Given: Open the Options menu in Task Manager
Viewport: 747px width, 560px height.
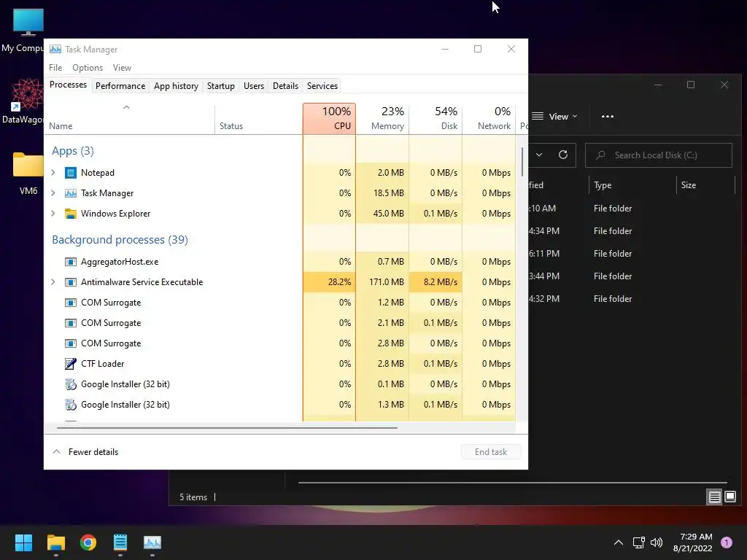Looking at the screenshot, I should click(88, 68).
